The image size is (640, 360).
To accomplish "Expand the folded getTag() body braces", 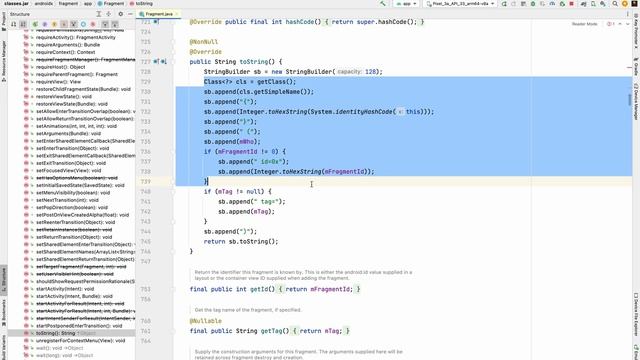I will (x=321, y=331).
